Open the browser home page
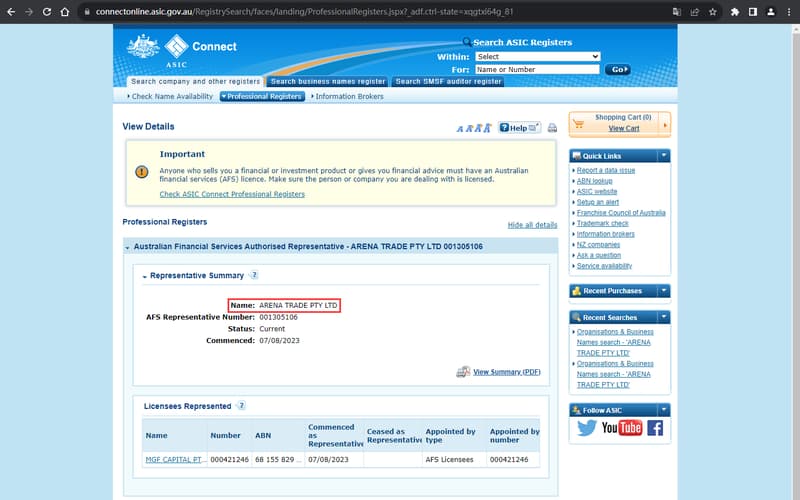 tap(65, 12)
